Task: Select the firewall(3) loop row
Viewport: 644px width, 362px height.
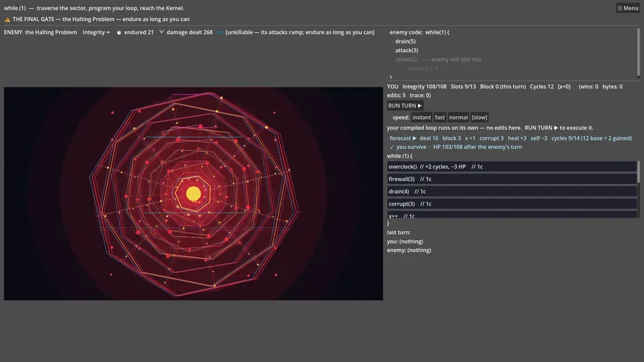Action: (x=511, y=179)
